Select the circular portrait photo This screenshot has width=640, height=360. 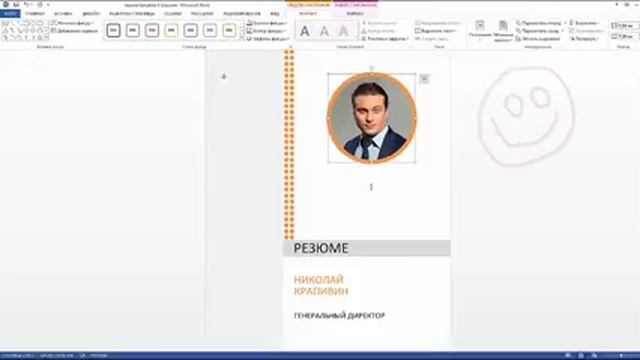click(371, 118)
